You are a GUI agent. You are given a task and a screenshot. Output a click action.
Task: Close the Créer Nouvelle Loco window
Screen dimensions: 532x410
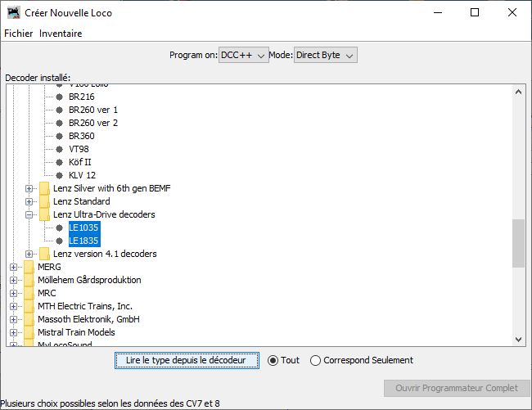click(512, 12)
